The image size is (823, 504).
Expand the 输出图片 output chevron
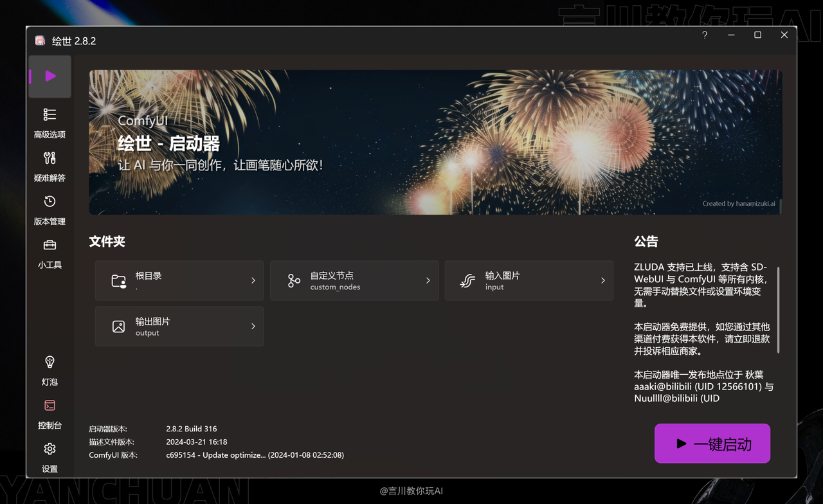252,326
